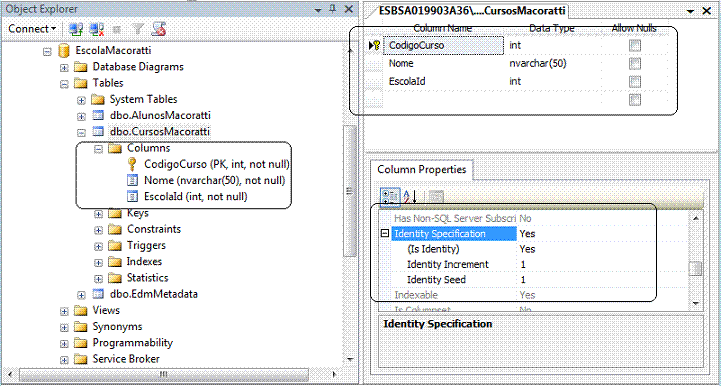Select the Database Diagrams folder icon

tap(80, 67)
